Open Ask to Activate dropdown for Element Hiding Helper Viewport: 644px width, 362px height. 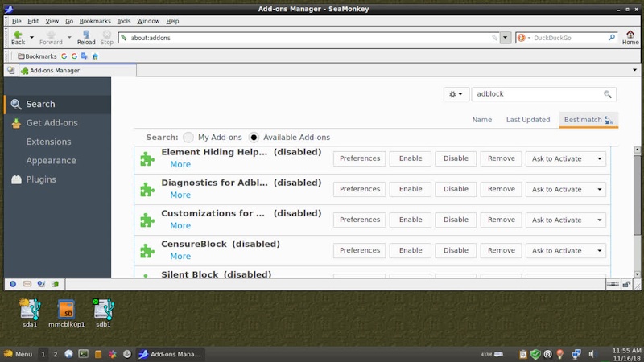(566, 158)
